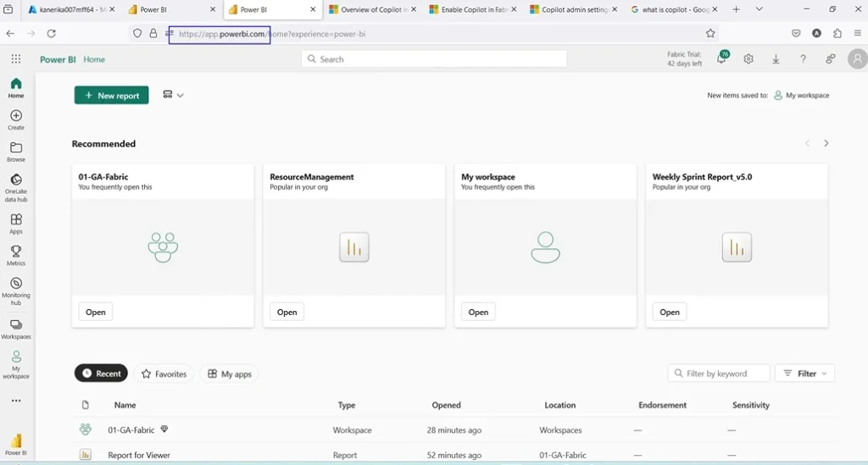This screenshot has width=868, height=465.
Task: Switch to Enable Copilot in Fabric tab
Action: pos(472,9)
